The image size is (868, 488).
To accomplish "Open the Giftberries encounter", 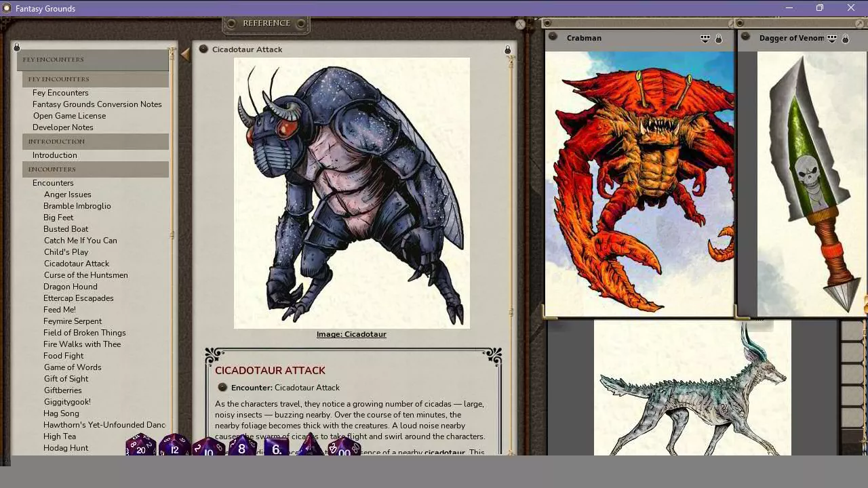I will (62, 390).
